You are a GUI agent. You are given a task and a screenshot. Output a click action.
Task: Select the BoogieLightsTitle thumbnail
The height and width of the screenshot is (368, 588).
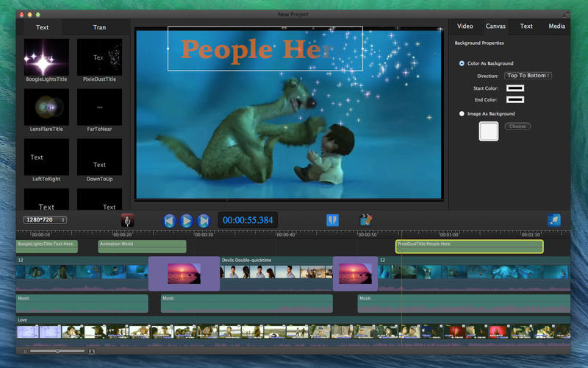click(x=46, y=57)
